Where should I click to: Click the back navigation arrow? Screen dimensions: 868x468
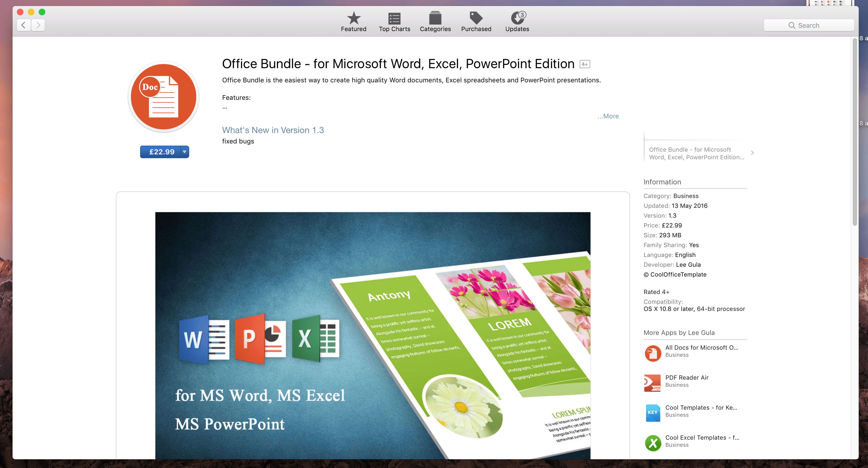(x=24, y=25)
